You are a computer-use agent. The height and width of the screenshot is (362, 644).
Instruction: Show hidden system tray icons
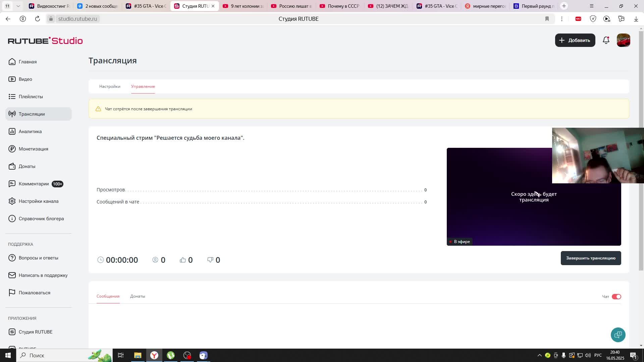pyautogui.click(x=539, y=355)
